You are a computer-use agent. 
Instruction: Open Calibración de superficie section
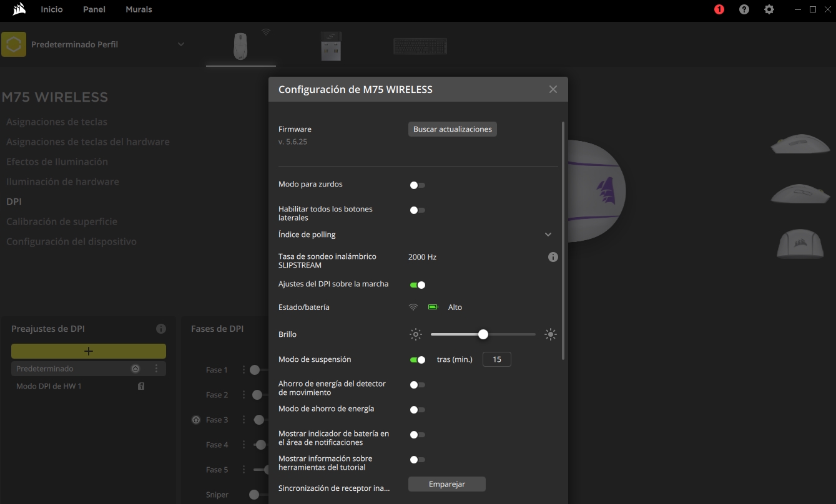[62, 221]
